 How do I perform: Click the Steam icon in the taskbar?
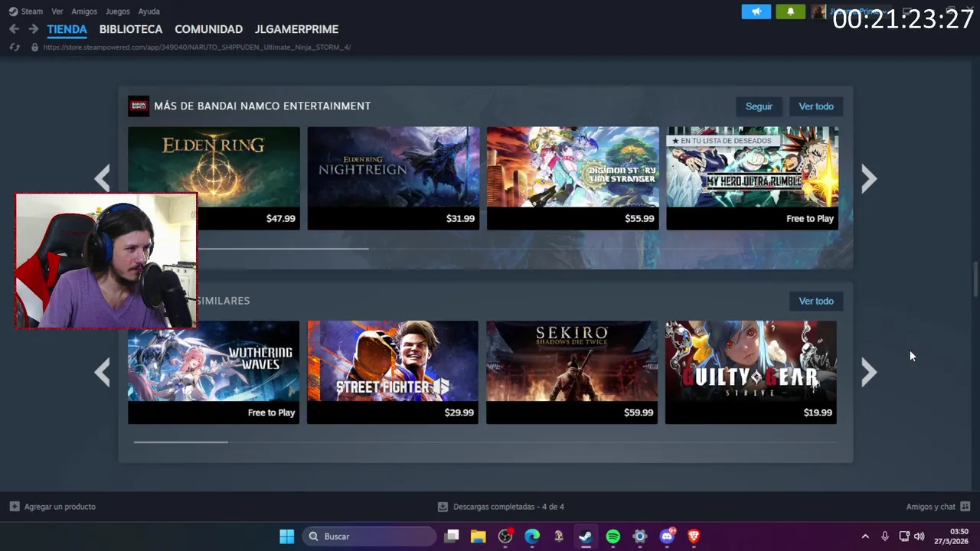click(x=586, y=536)
